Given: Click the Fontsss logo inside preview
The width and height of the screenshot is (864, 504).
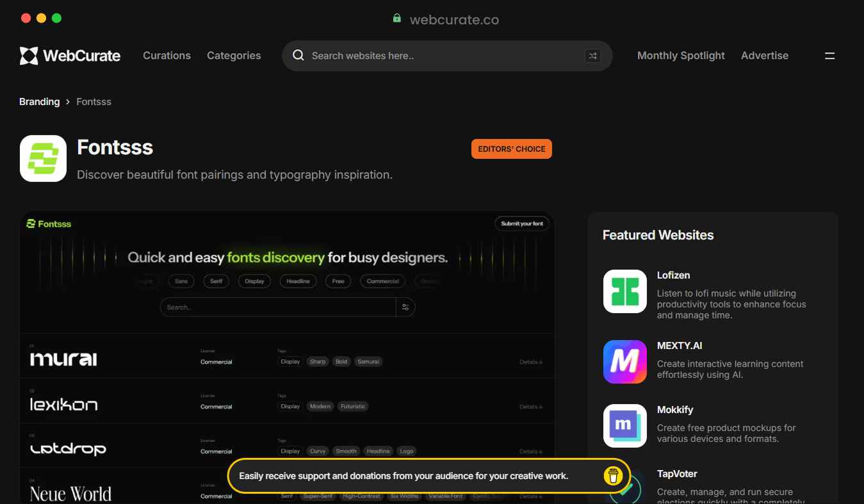Looking at the screenshot, I should point(49,224).
